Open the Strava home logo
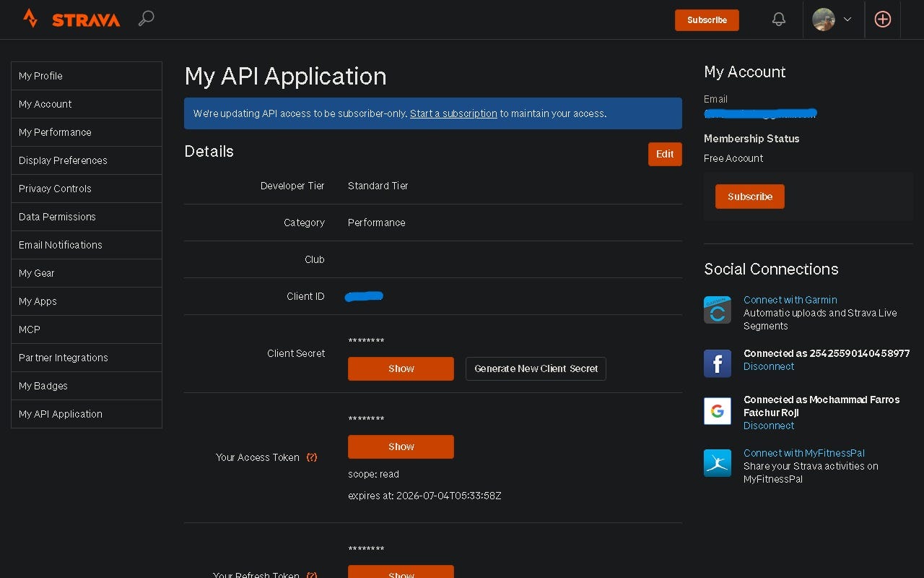924x578 pixels. [71, 20]
